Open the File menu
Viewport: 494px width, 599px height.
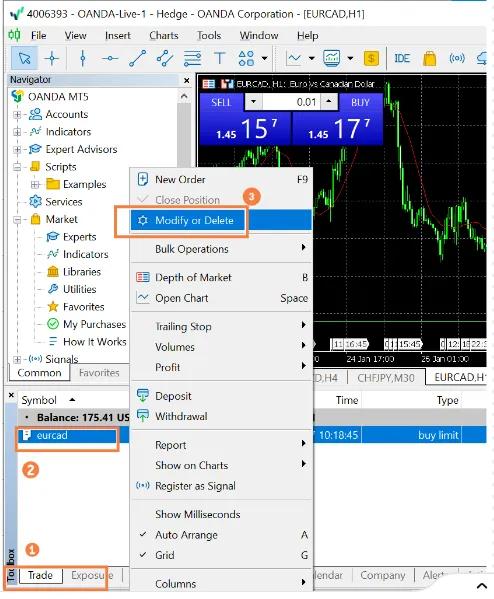point(39,36)
